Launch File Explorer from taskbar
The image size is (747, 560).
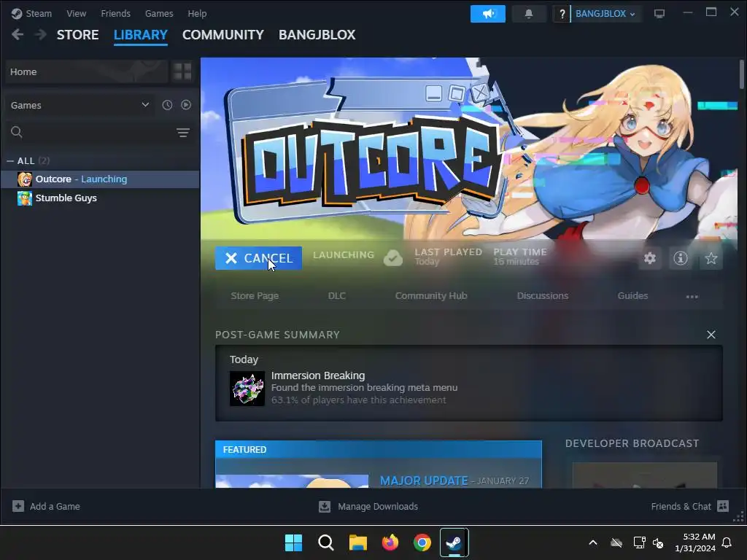(x=357, y=542)
